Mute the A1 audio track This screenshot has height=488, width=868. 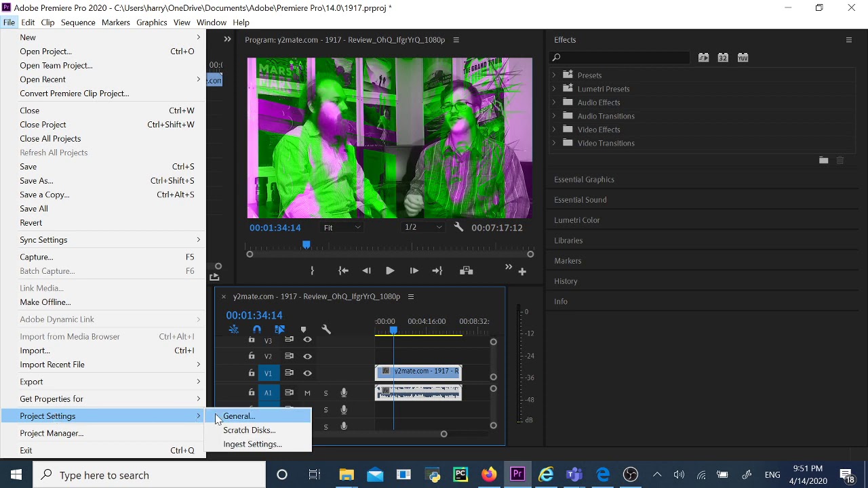[x=307, y=393]
